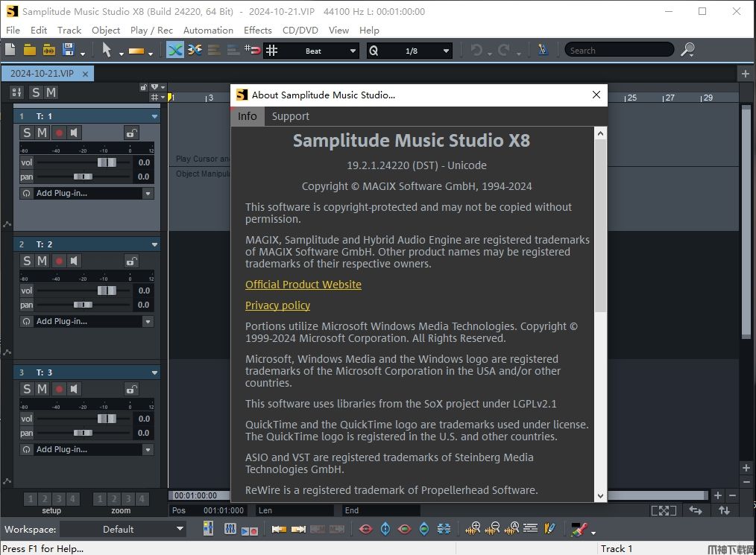
Task: Open the Workspace Default dropdown
Action: [x=123, y=529]
